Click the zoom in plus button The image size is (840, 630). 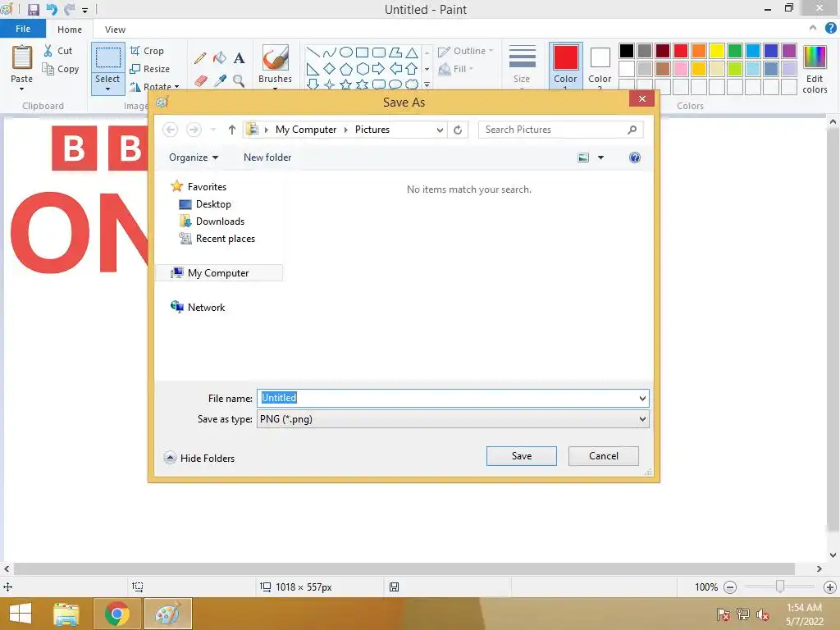[x=830, y=587]
